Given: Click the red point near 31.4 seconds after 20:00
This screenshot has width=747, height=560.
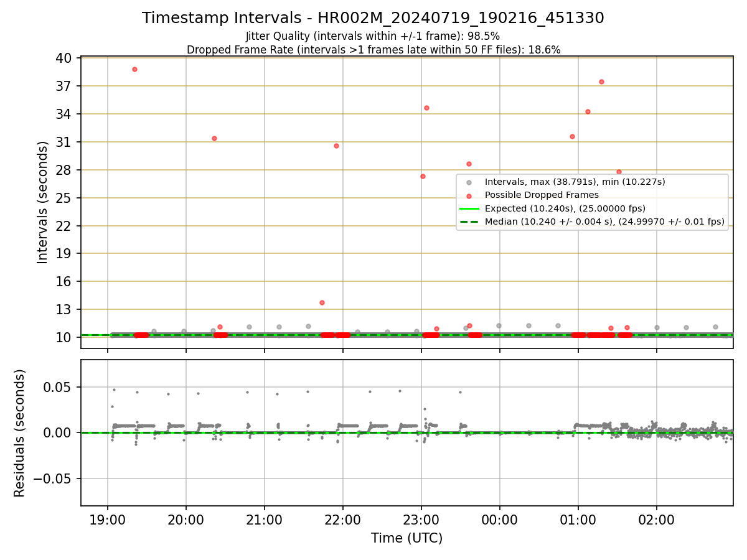Looking at the screenshot, I should [214, 138].
